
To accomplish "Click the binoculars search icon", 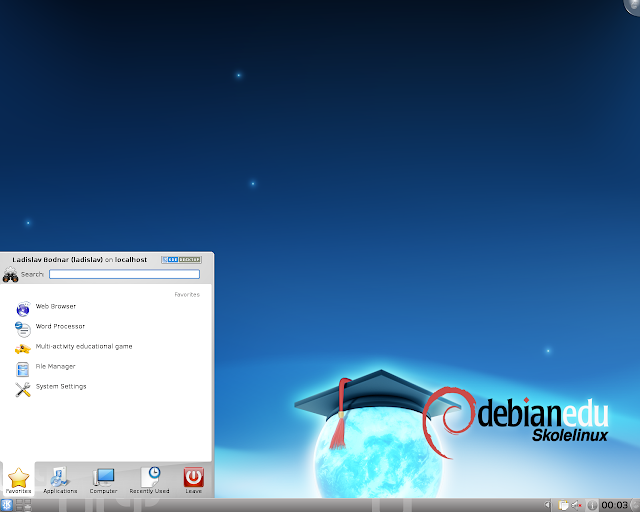I will tap(10, 275).
